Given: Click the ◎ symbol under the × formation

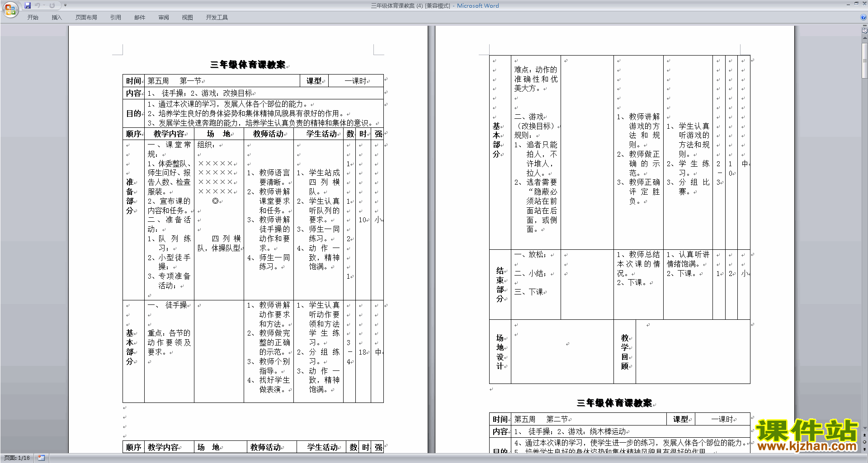Looking at the screenshot, I should click(215, 201).
